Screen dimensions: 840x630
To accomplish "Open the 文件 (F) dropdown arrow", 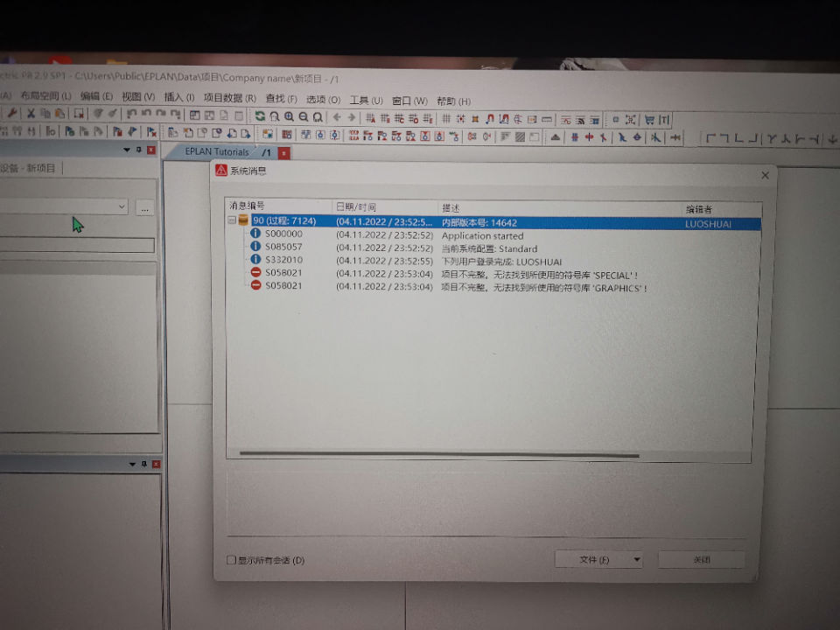I will (636, 559).
